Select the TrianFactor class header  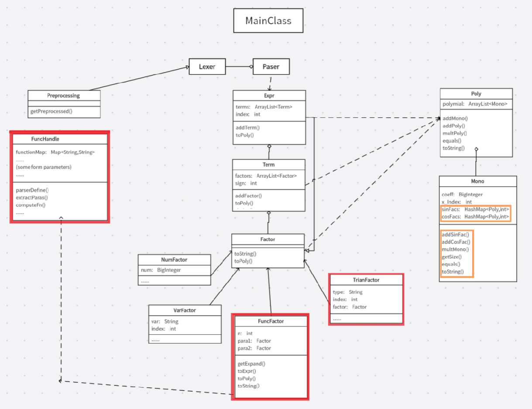click(366, 280)
